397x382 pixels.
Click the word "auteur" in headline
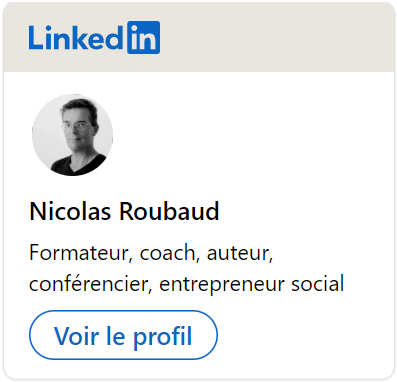(238, 254)
